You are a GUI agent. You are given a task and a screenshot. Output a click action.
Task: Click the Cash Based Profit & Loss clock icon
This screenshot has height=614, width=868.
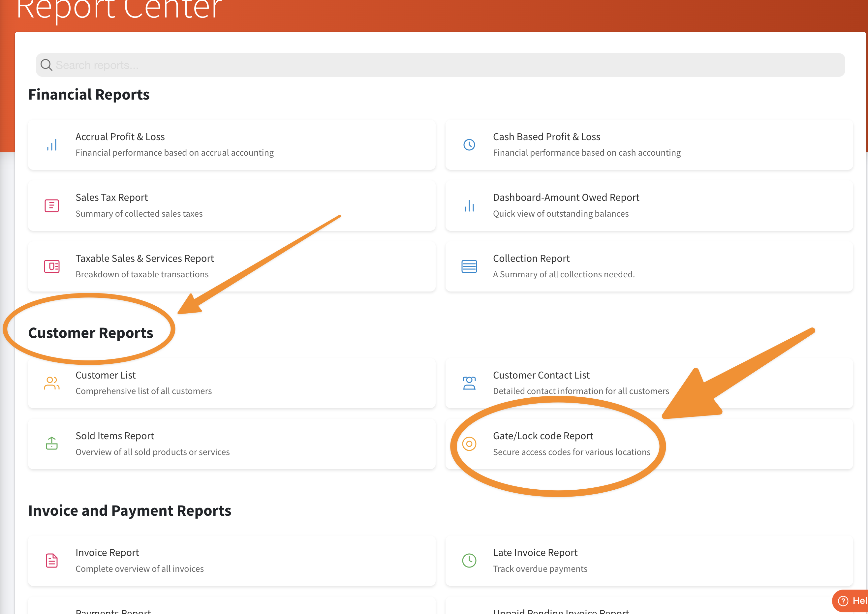pyautogui.click(x=469, y=145)
